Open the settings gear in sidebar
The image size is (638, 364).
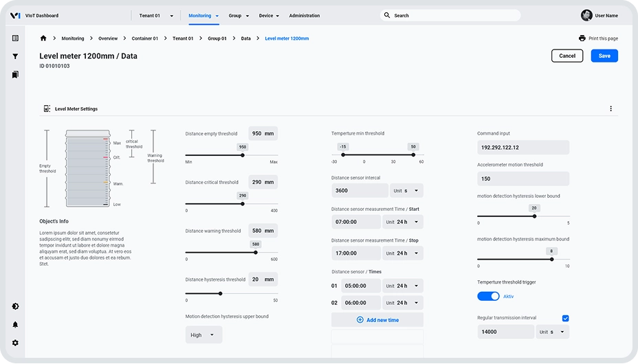point(15,343)
